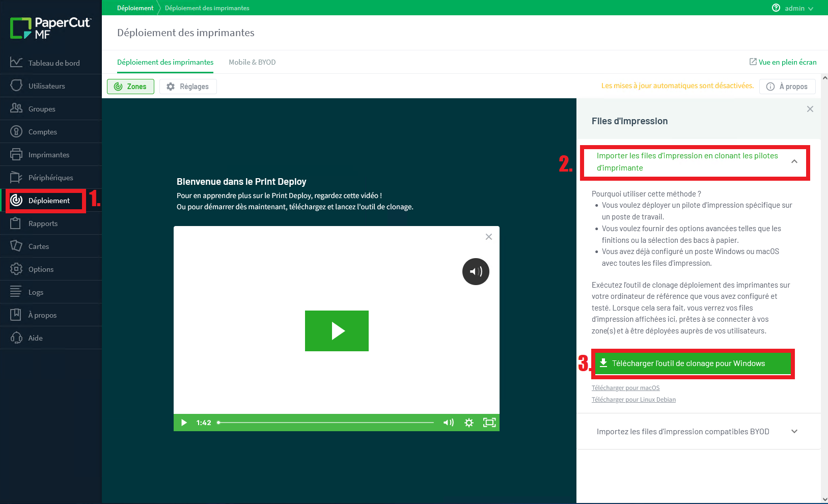This screenshot has height=504, width=828.
Task: Open the Cartes section
Action: [x=38, y=246]
